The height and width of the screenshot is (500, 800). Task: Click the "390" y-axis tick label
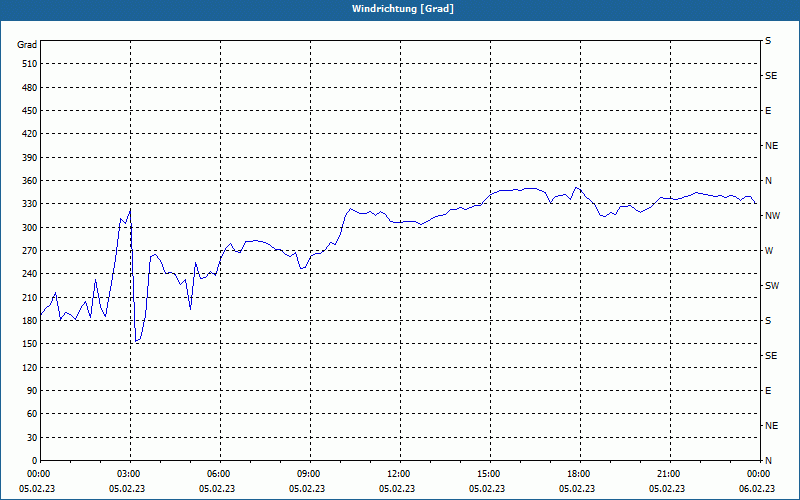pyautogui.click(x=30, y=158)
